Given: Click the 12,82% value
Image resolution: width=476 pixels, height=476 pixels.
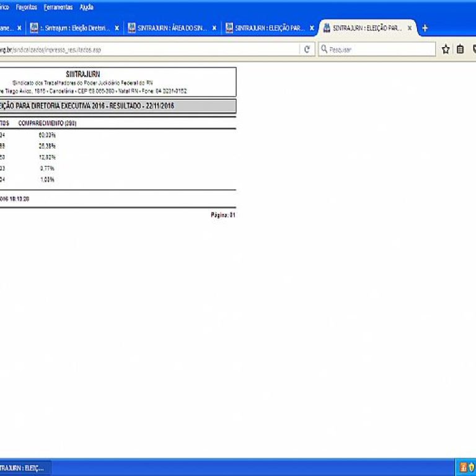Looking at the screenshot, I should (x=47, y=157).
